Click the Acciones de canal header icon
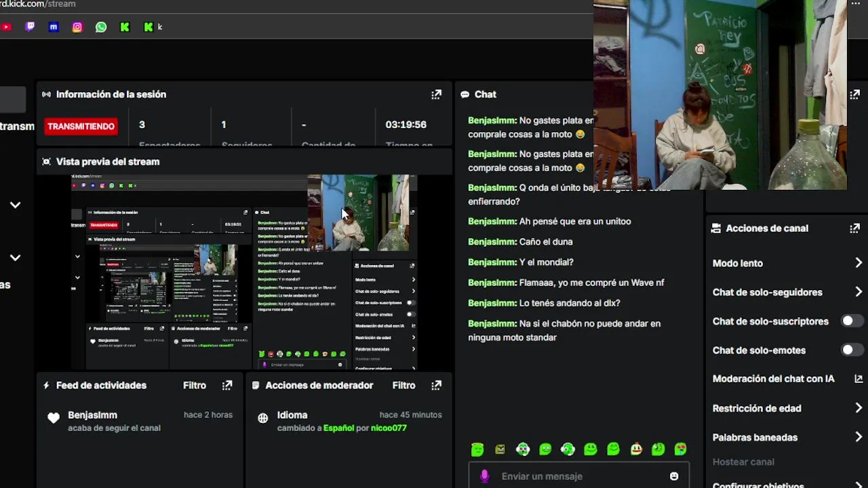The width and height of the screenshot is (868, 488). pos(715,228)
